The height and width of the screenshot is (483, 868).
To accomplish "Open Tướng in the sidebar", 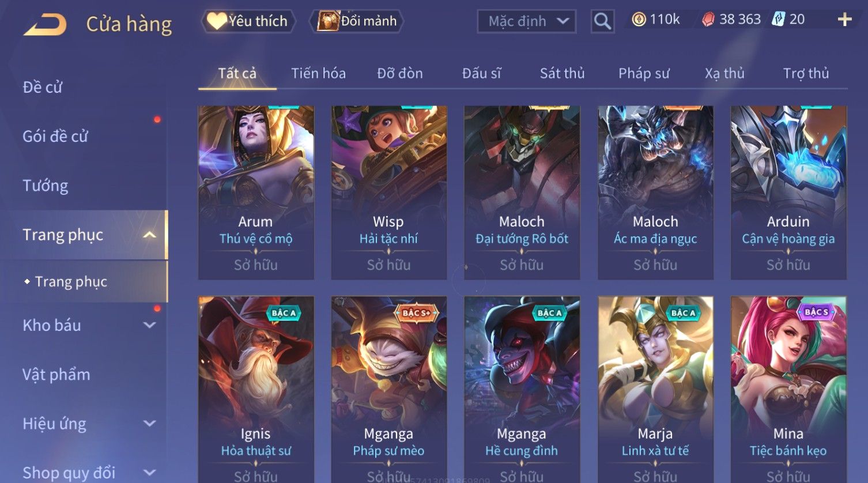I will coord(46,186).
